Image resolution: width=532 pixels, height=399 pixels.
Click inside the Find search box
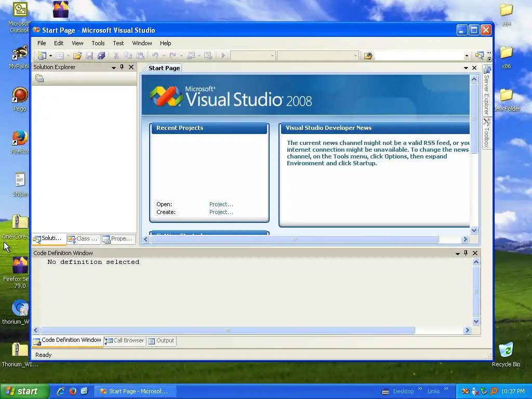419,56
